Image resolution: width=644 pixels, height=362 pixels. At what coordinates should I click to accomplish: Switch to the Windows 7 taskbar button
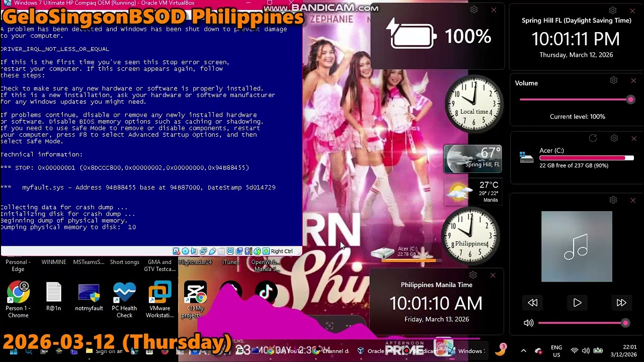point(466,351)
